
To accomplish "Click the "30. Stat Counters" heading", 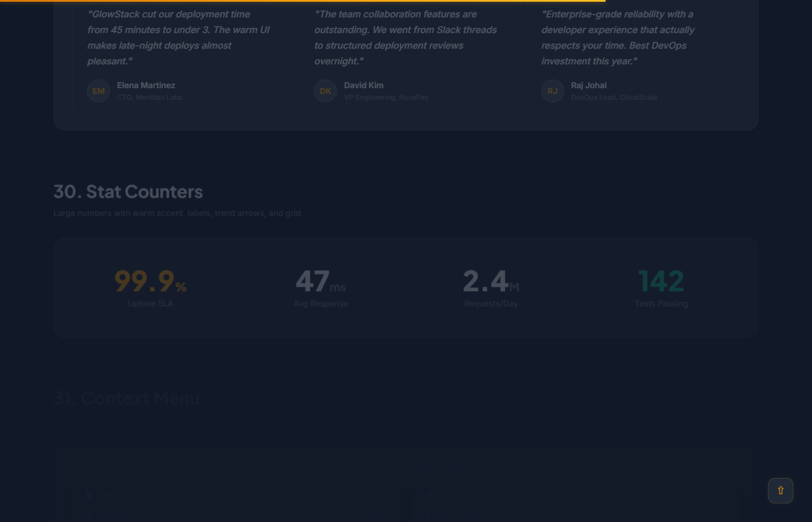I will pyautogui.click(x=128, y=192).
